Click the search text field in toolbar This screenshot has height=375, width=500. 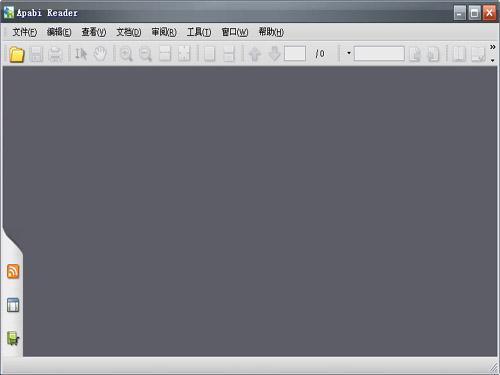click(x=379, y=53)
